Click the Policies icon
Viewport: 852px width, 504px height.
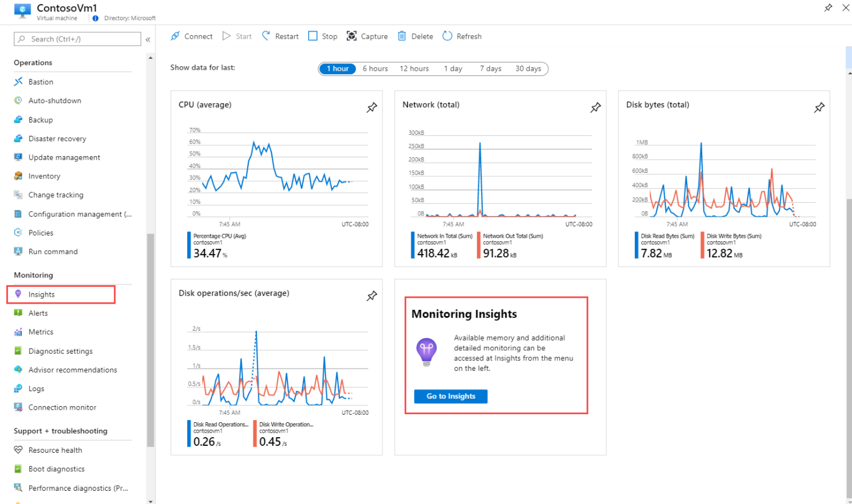[x=18, y=233]
